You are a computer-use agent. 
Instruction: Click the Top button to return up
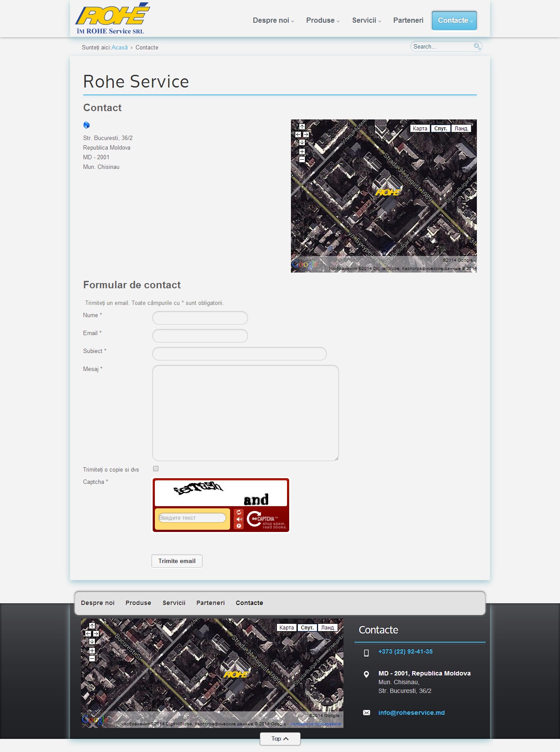tap(280, 739)
